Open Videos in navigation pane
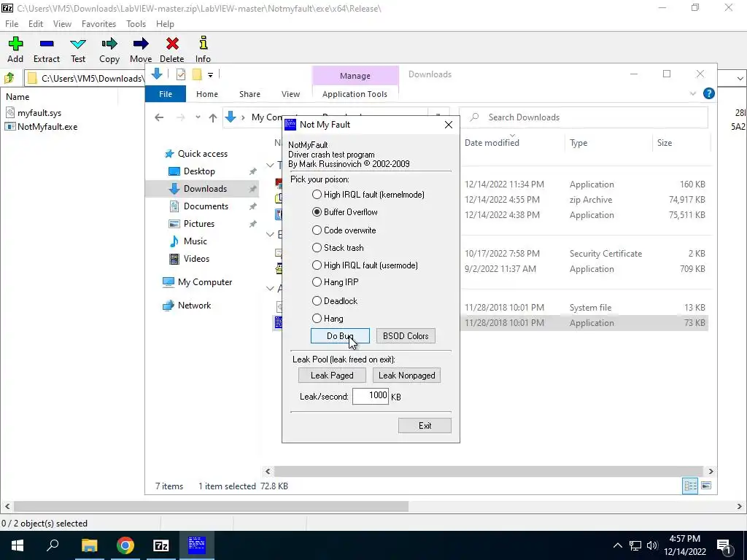 click(x=196, y=259)
